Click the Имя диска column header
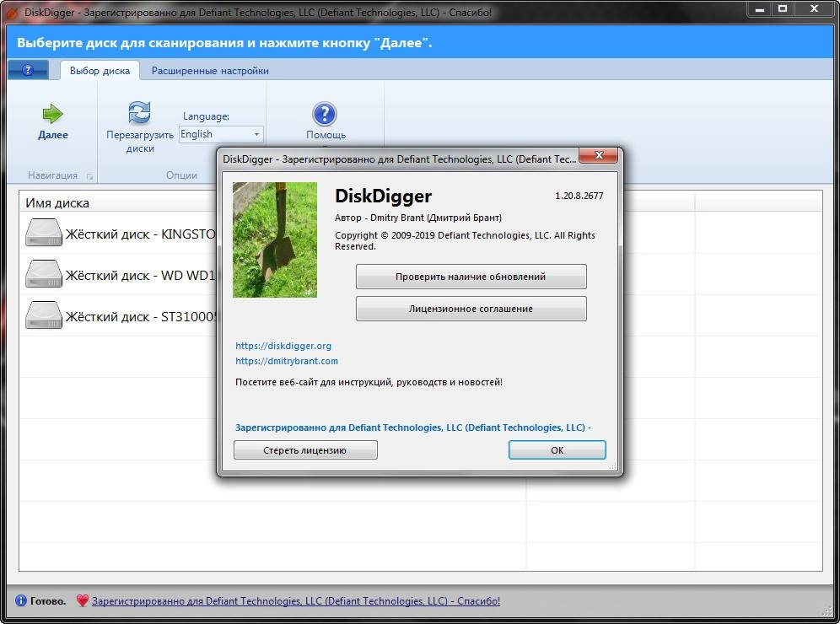 [57, 203]
